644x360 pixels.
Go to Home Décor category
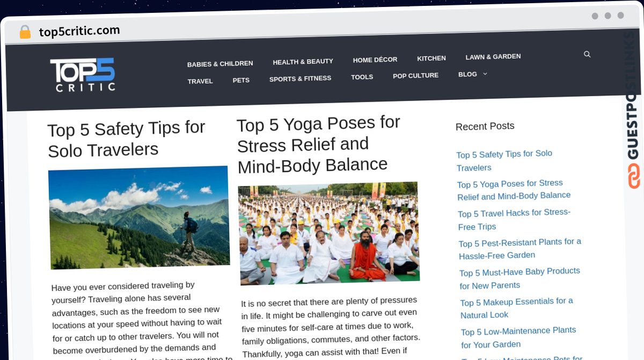tap(375, 60)
